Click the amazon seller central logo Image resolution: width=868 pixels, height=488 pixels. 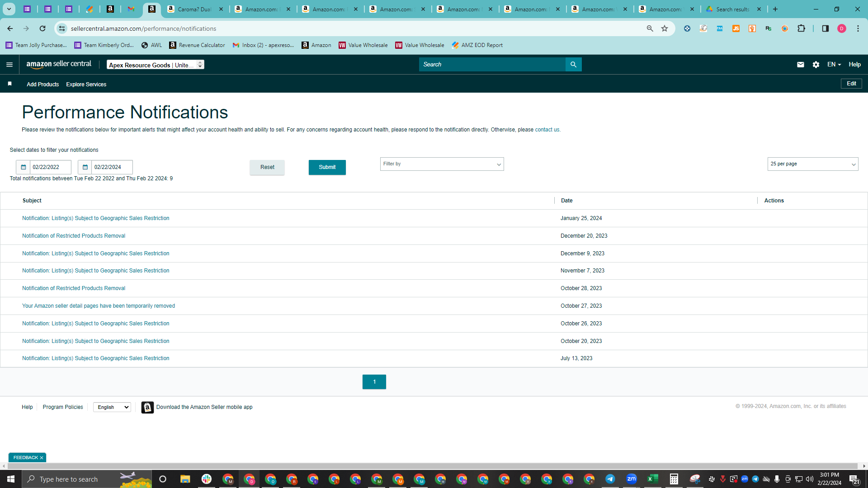tap(59, 64)
